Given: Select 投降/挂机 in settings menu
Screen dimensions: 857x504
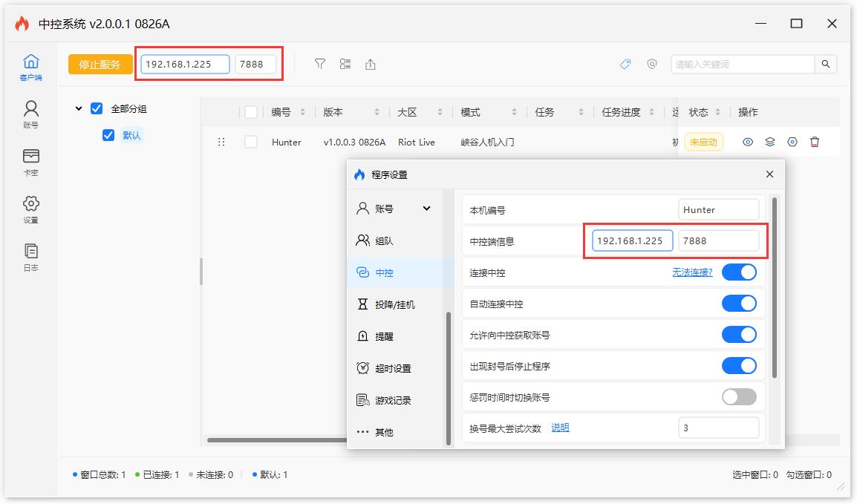Looking at the screenshot, I should pos(394,304).
